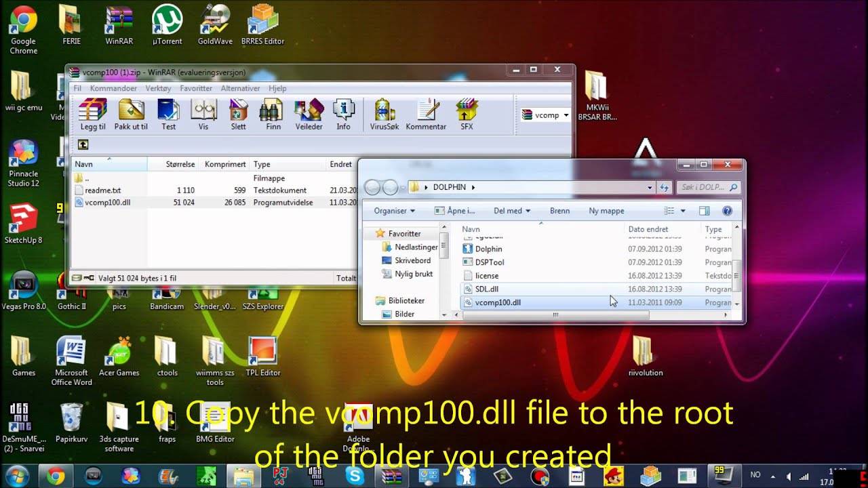Click the Slett (delete) icon in WinRAR
Viewport: 868px width, 488px height.
(x=239, y=114)
